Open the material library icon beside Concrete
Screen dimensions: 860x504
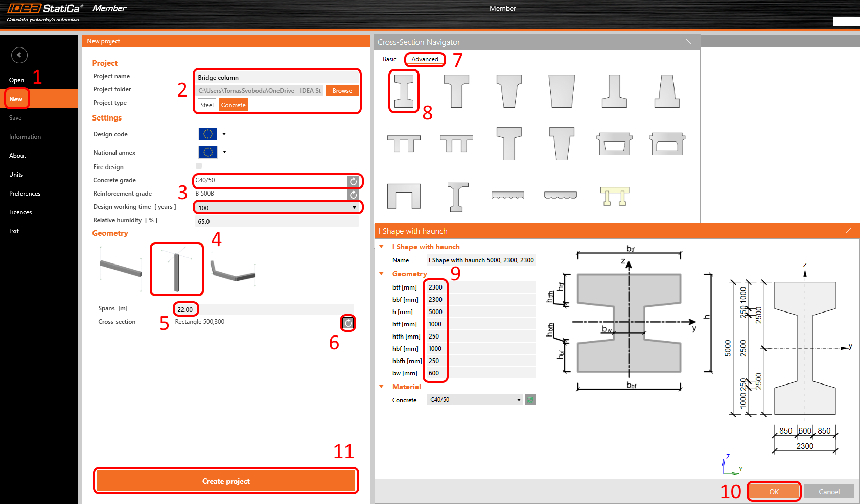coord(530,400)
